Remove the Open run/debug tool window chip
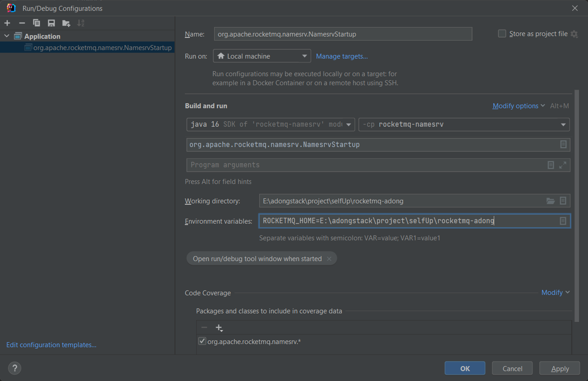Screen dimensions: 588x381 pyautogui.click(x=329, y=259)
